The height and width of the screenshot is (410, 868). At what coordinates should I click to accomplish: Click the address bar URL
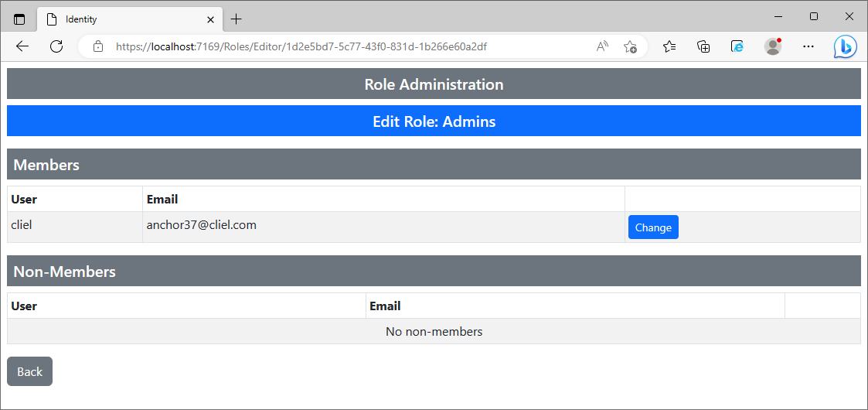pyautogui.click(x=301, y=46)
